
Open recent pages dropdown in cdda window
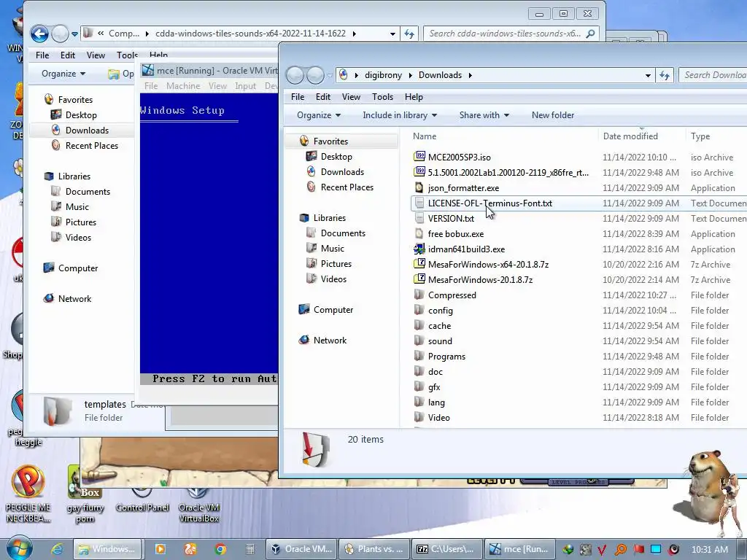tap(75, 34)
